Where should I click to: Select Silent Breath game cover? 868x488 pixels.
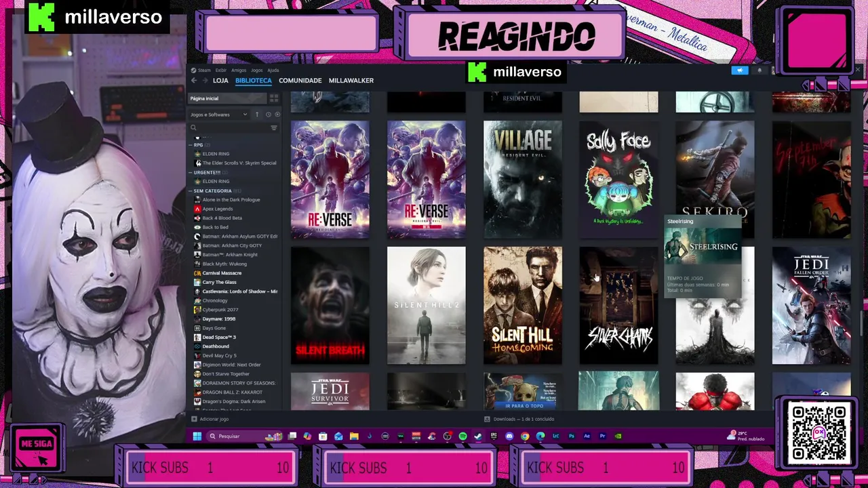click(330, 306)
